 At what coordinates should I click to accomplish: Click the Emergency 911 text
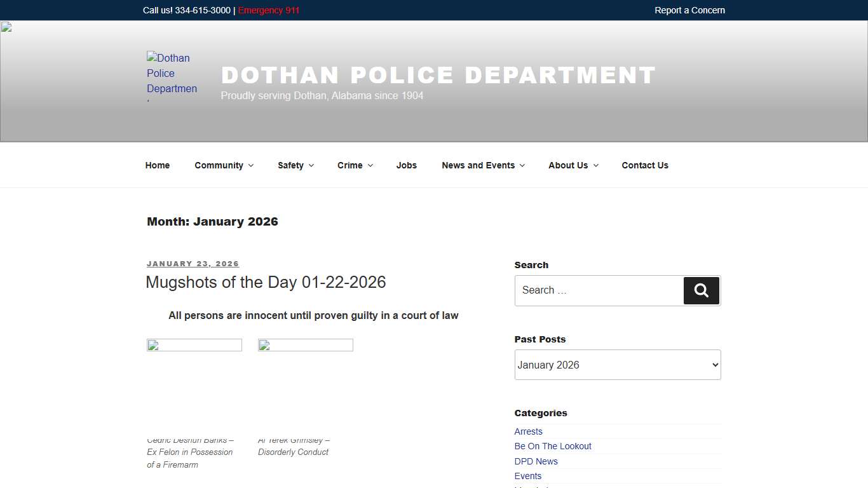pos(268,10)
